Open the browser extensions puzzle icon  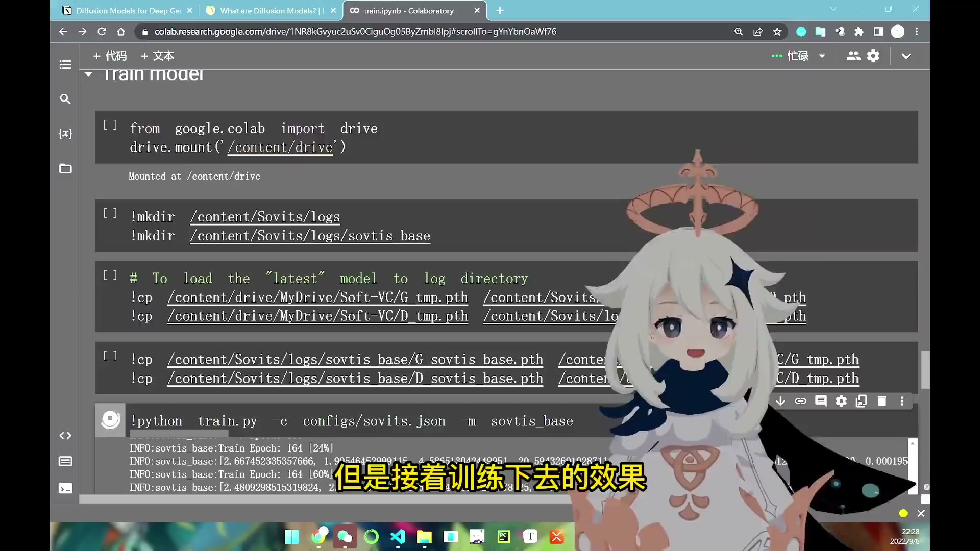pos(859,32)
